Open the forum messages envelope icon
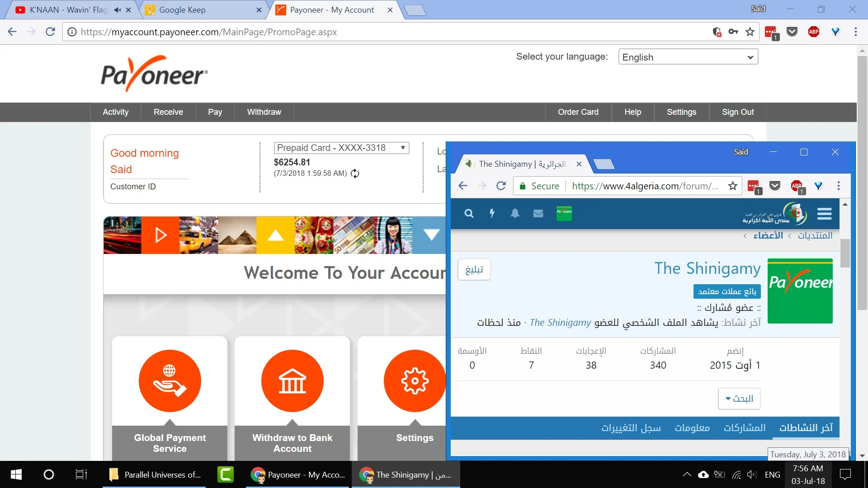The width and height of the screenshot is (868, 488). (538, 213)
